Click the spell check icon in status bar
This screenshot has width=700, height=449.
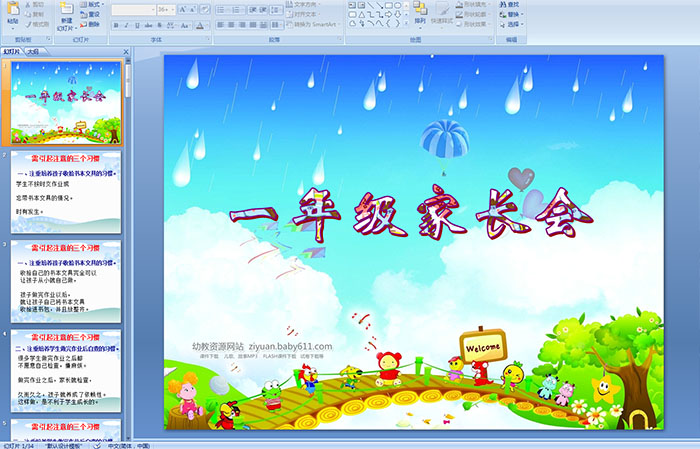tap(97, 446)
